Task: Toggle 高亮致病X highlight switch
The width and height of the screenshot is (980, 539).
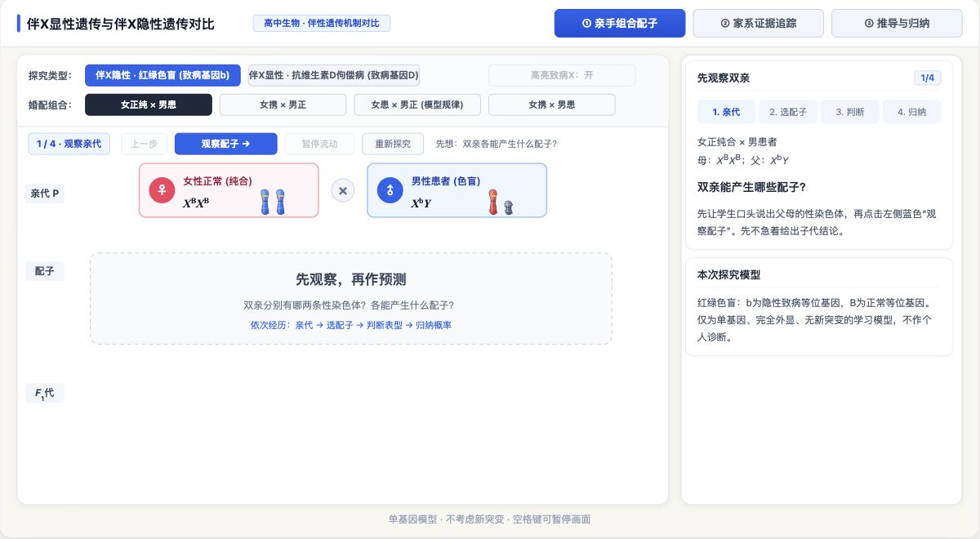Action: 562,75
